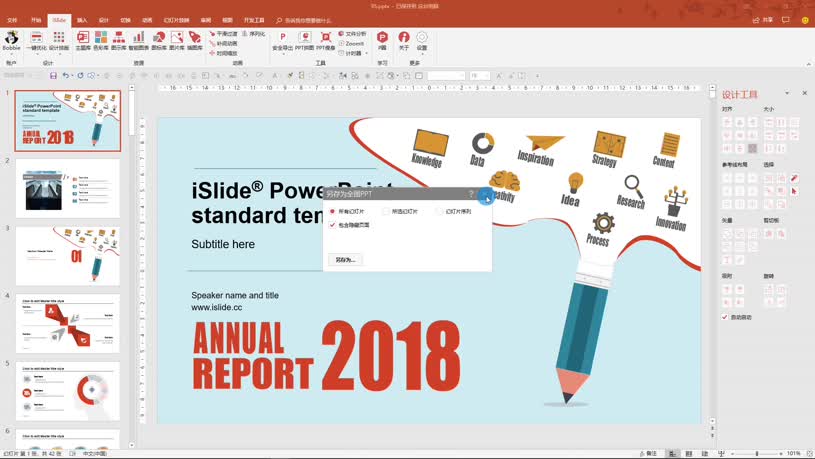Click the 一键优化 optimize icon

tap(36, 41)
